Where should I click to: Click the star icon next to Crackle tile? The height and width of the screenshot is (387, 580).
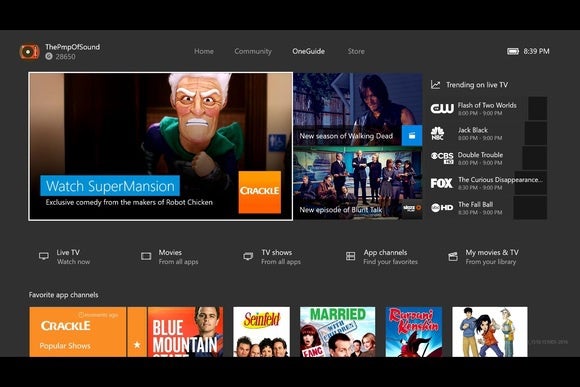coord(137,344)
